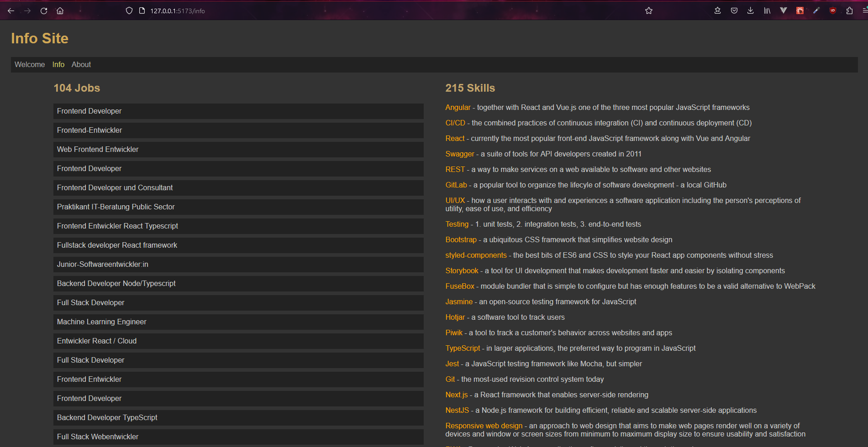Open the Hotjar skill link
The image size is (868, 447).
(x=455, y=317)
